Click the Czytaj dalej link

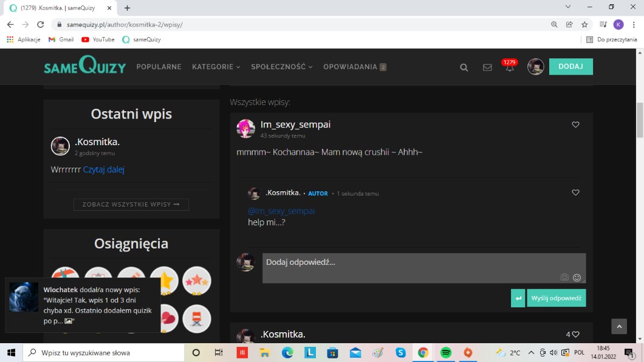tap(103, 169)
